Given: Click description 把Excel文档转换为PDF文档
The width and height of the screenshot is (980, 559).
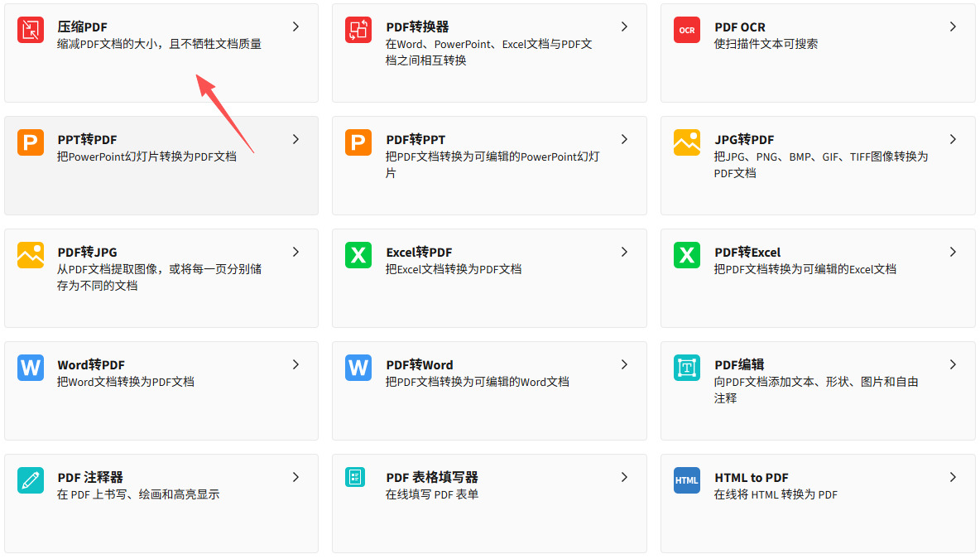Looking at the screenshot, I should pos(453,269).
